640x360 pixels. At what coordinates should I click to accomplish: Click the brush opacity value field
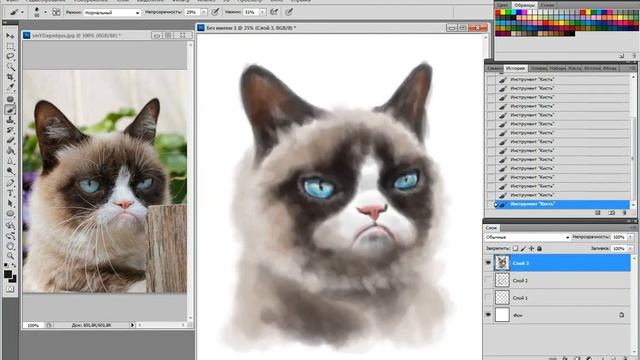(192, 13)
